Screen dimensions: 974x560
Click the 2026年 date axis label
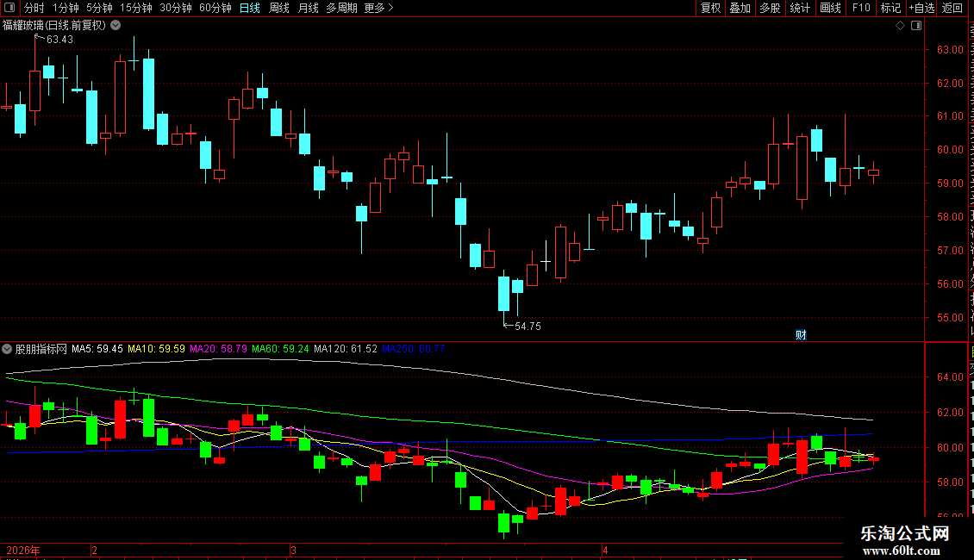pyautogui.click(x=23, y=550)
